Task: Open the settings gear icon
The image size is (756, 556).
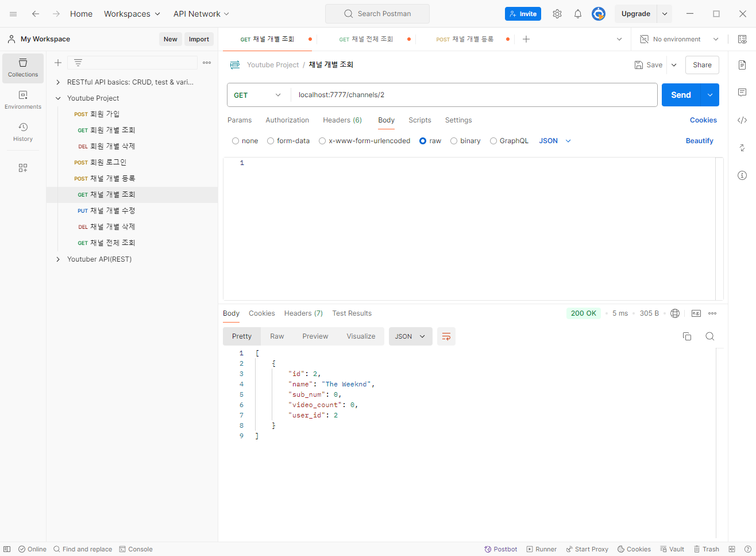Action: coord(557,14)
